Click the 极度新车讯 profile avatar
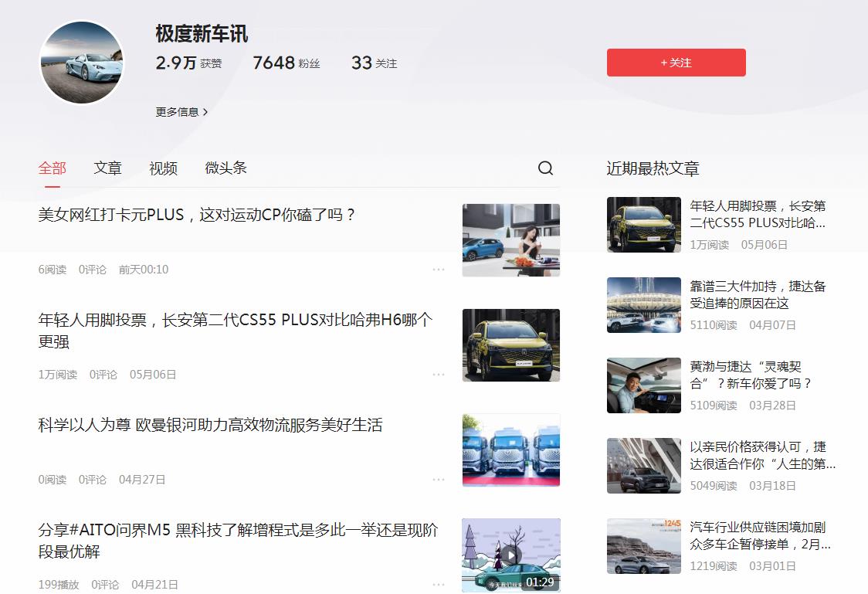 tap(82, 63)
